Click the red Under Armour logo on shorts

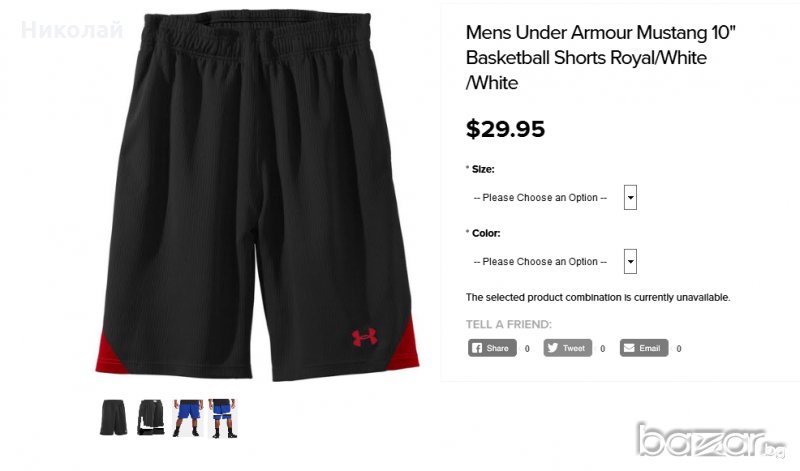[364, 337]
